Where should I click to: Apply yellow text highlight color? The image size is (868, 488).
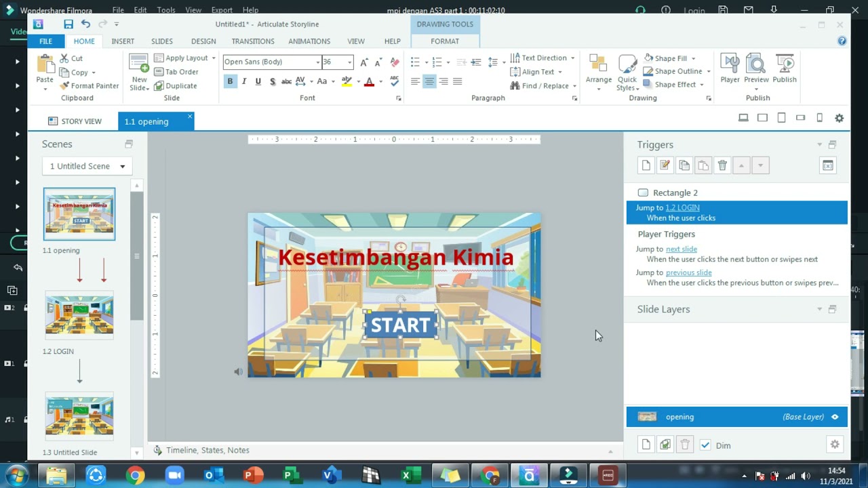point(347,81)
